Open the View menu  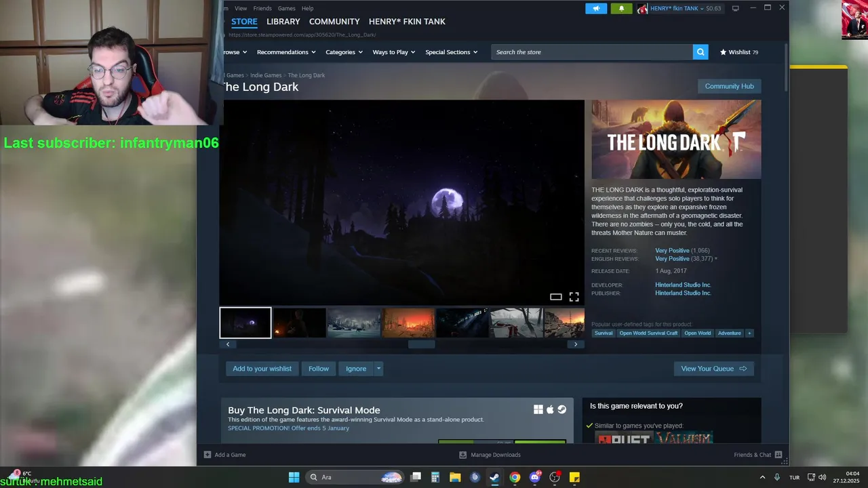tap(241, 8)
